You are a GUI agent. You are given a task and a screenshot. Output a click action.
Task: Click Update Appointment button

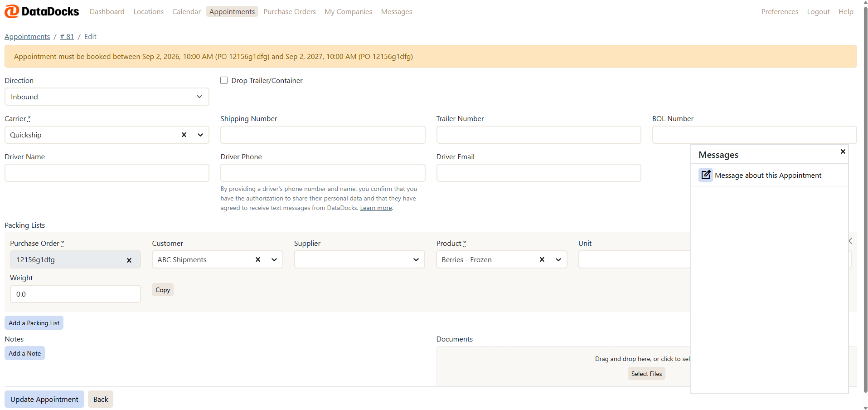[44, 399]
